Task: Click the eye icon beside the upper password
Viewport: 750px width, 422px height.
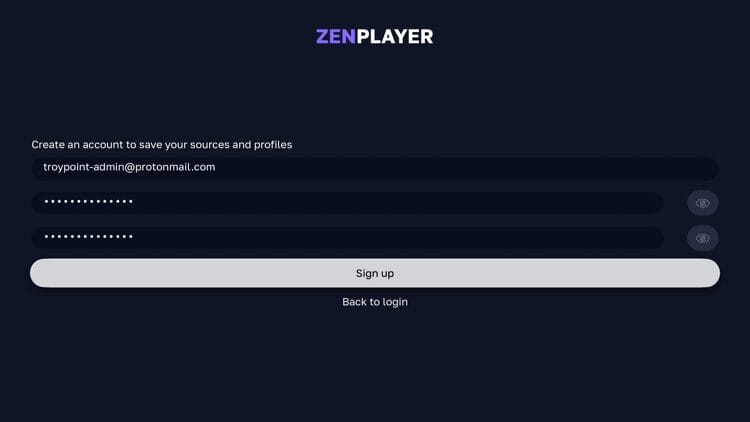Action: click(703, 203)
